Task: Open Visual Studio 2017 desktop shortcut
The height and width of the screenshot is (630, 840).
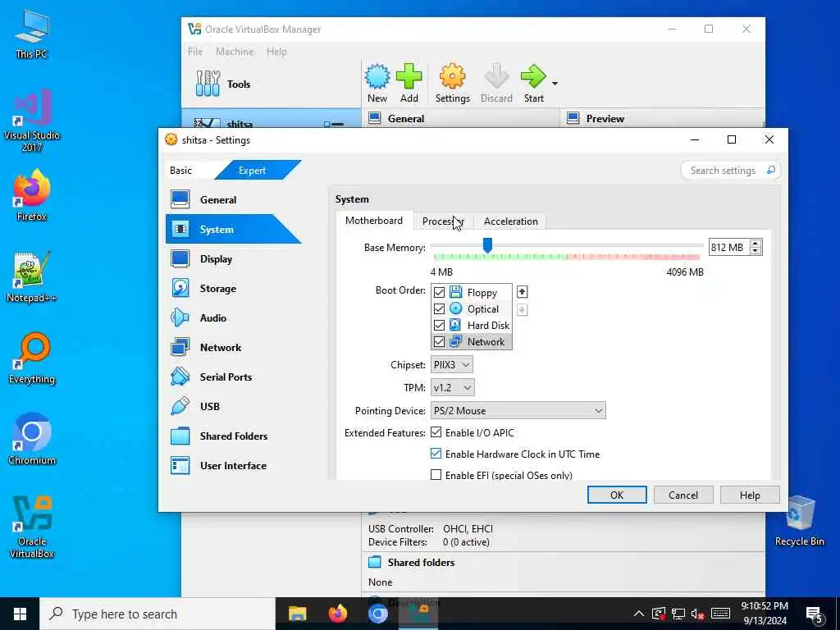Action: (32, 121)
